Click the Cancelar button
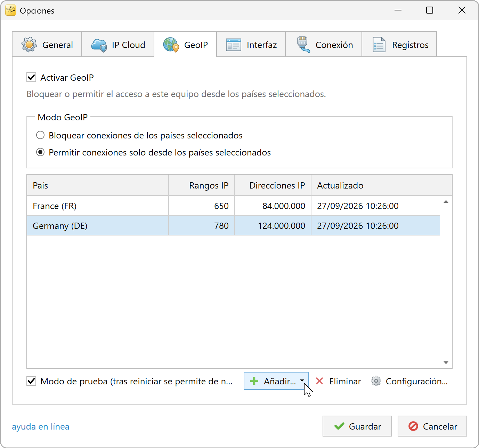The height and width of the screenshot is (448, 479). 432,426
